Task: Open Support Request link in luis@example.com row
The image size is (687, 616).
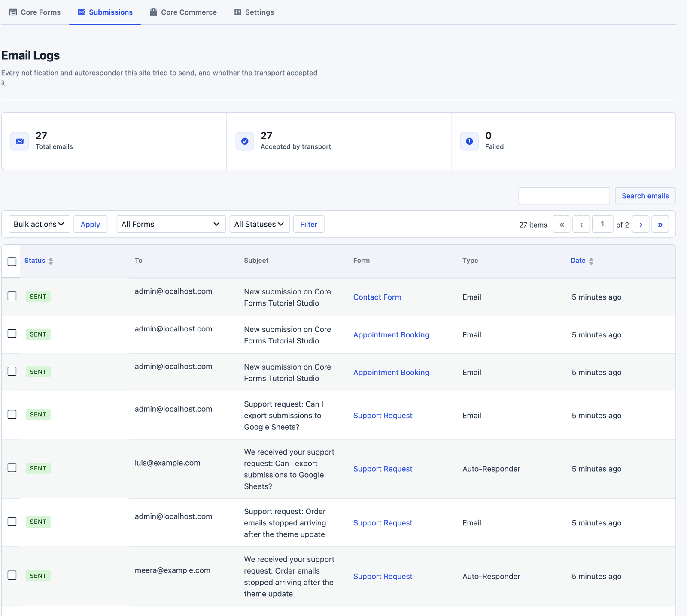Action: pos(383,469)
